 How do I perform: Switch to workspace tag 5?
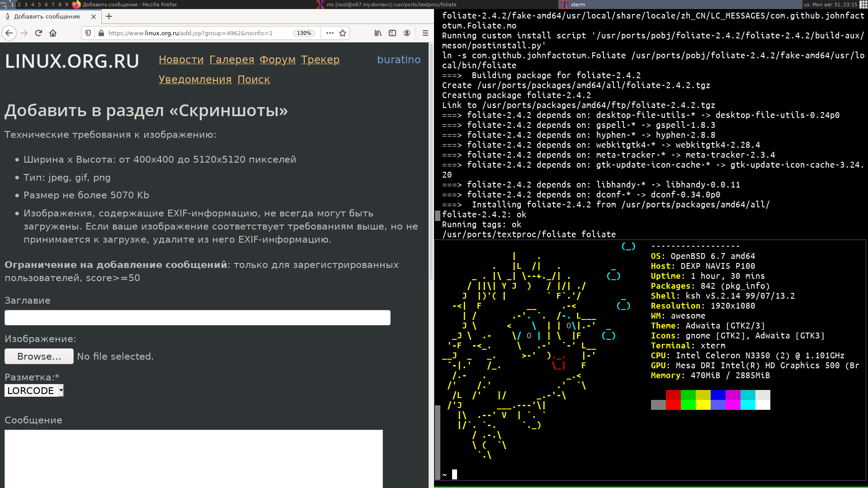[39, 5]
